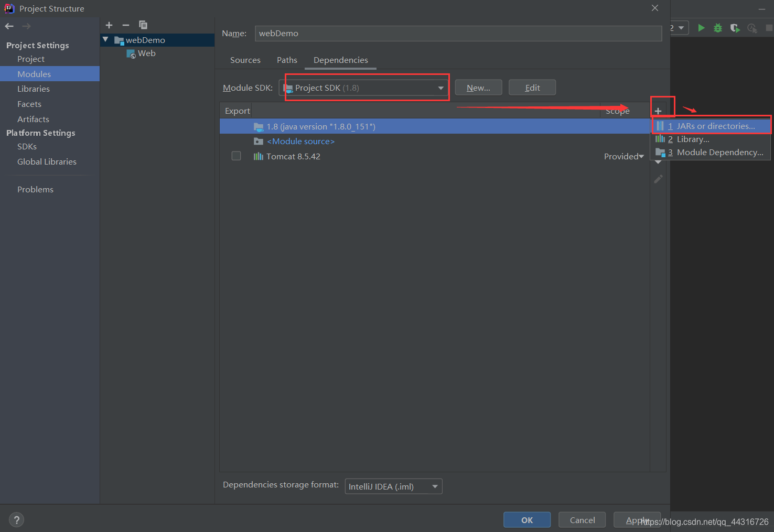774x532 pixels.
Task: Open the Module SDK dropdown
Action: point(364,88)
